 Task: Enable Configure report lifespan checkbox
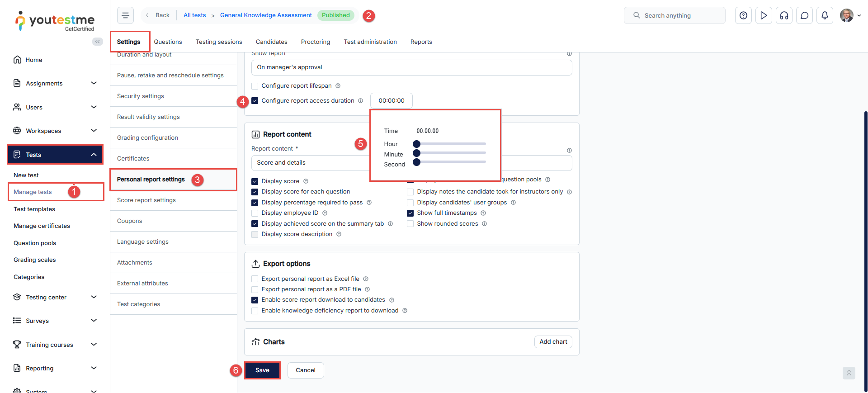pos(255,86)
